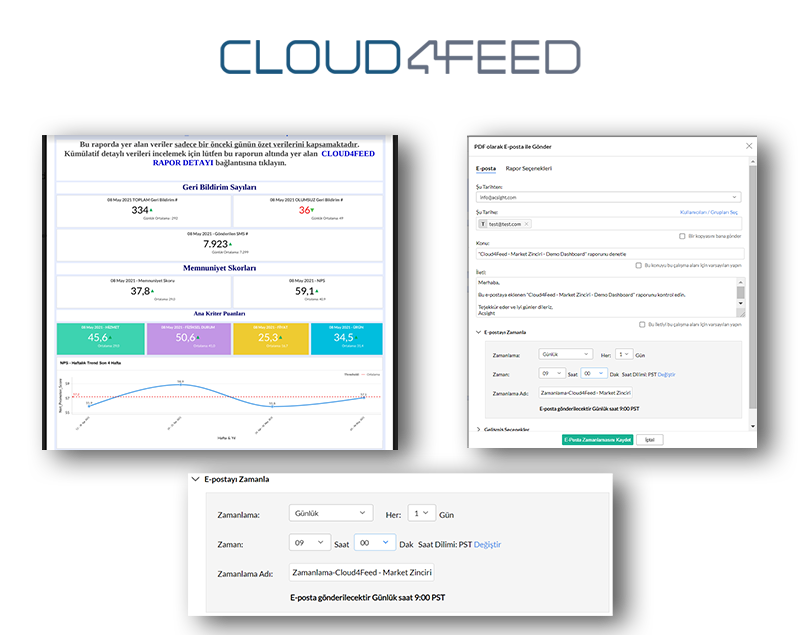The height and width of the screenshot is (635, 800).
Task: Collapse E-postayı Zamanla in the enlarged panel
Action: (x=195, y=479)
